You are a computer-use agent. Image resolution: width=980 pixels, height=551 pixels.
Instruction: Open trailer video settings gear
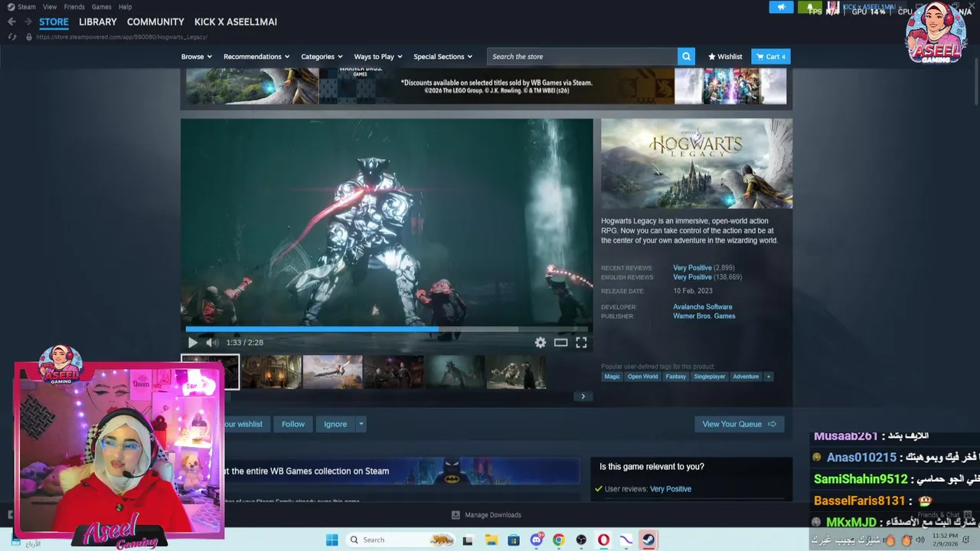point(541,343)
